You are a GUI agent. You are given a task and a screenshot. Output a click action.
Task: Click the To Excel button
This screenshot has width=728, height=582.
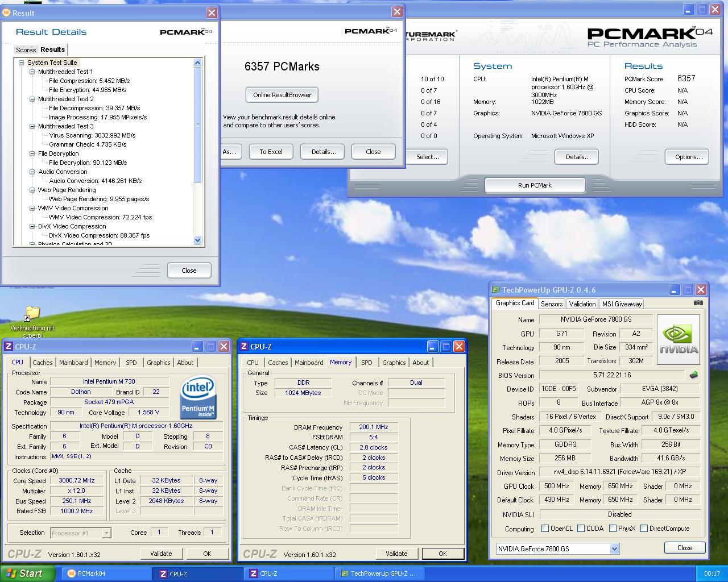(x=271, y=152)
